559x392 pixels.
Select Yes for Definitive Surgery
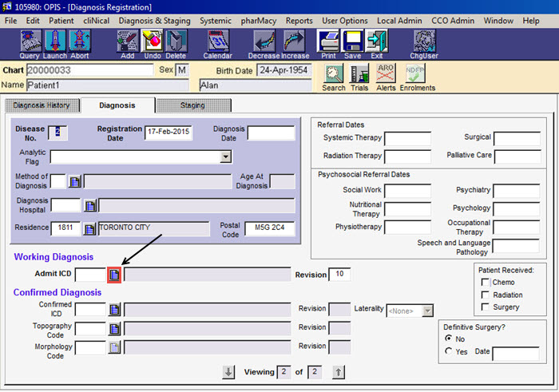(449, 351)
